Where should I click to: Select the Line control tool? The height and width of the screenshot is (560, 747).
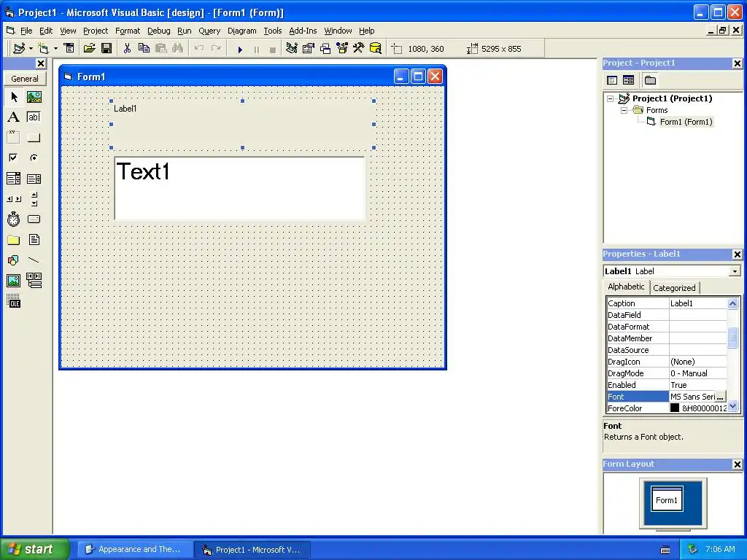[x=34, y=260]
